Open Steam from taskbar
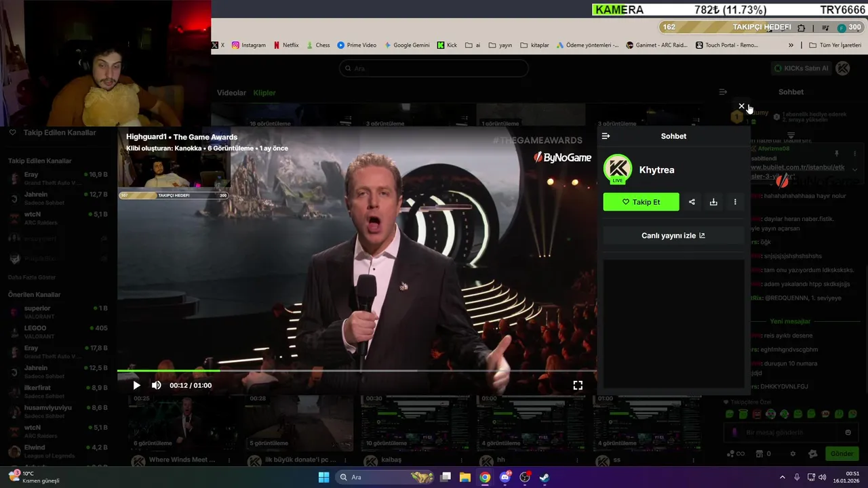 coord(544,477)
